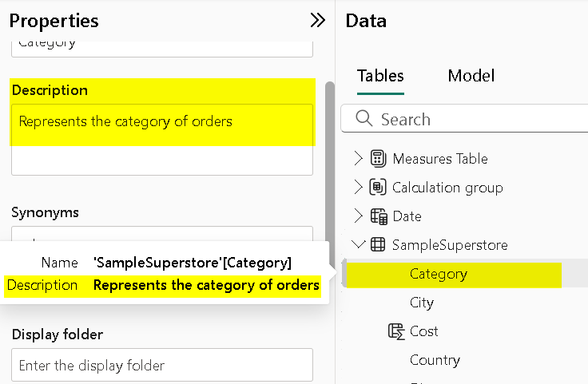Click the SampleSuperstore table icon
Viewport: 588px width, 384px height.
point(378,245)
